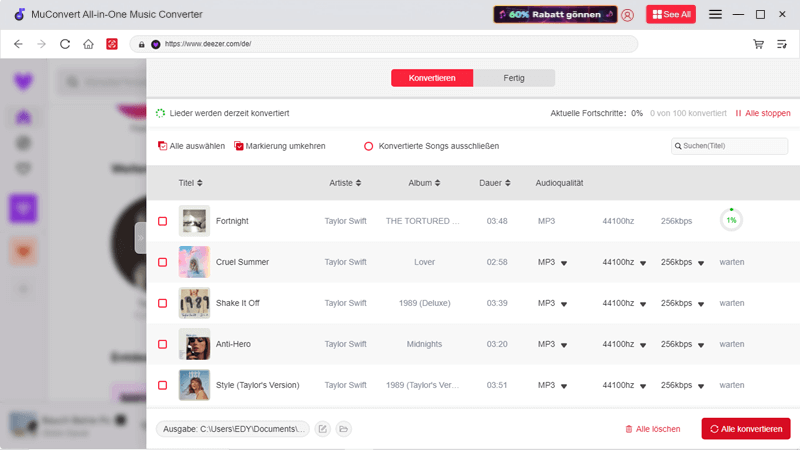Tick the Alle auswählen checkbox
Viewport: 800px width, 450px height.
tap(162, 146)
